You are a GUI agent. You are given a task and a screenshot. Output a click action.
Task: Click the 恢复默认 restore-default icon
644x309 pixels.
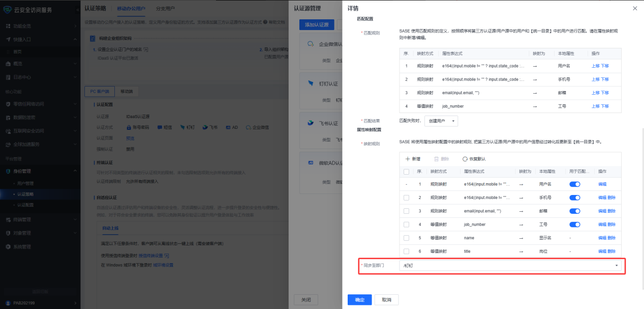(x=465, y=159)
